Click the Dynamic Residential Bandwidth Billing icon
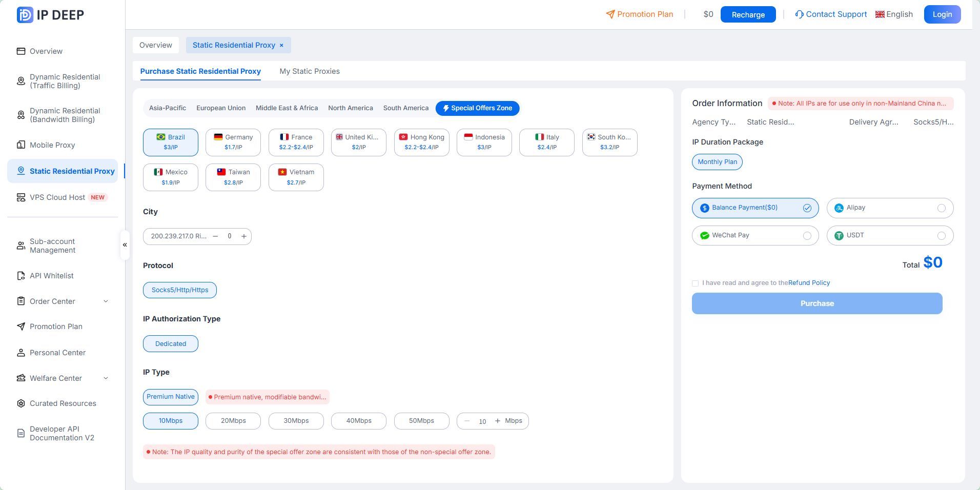This screenshot has width=980, height=490. tap(21, 115)
